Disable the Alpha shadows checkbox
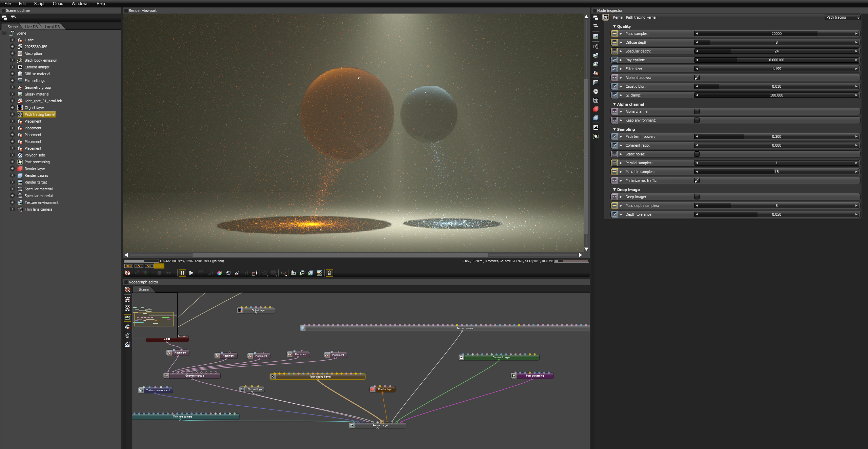The height and width of the screenshot is (449, 868). click(697, 78)
